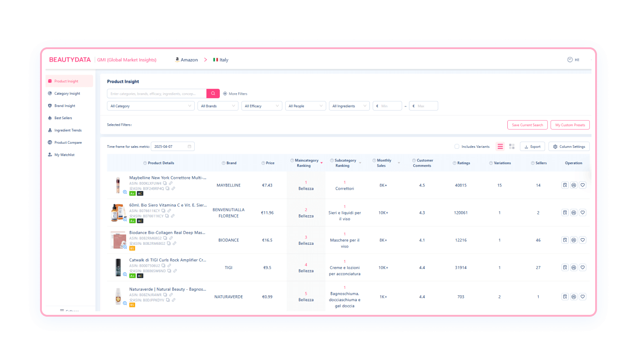Heart the Naturaverde product

point(582,297)
